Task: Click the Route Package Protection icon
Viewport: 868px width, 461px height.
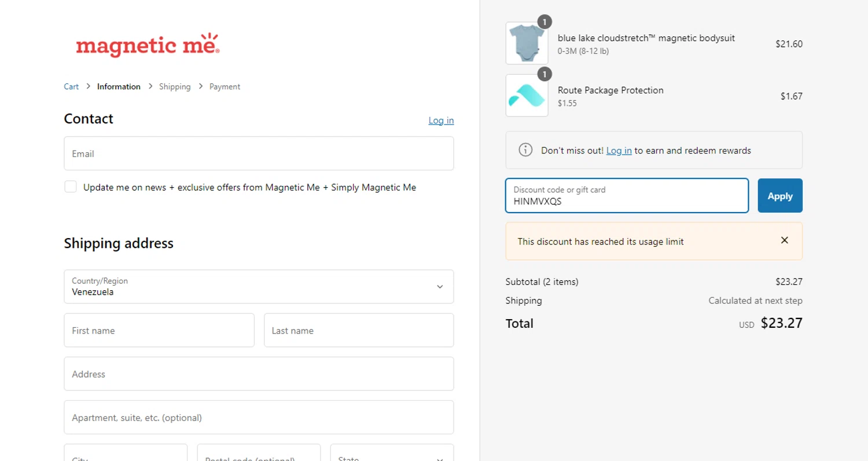Action: click(x=527, y=96)
